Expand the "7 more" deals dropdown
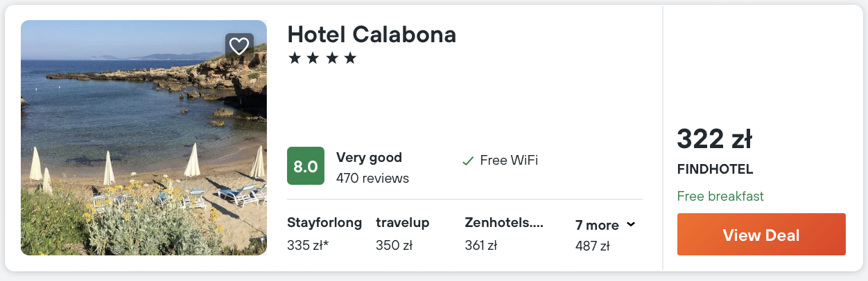Viewport: 868px width, 281px height. [x=605, y=225]
